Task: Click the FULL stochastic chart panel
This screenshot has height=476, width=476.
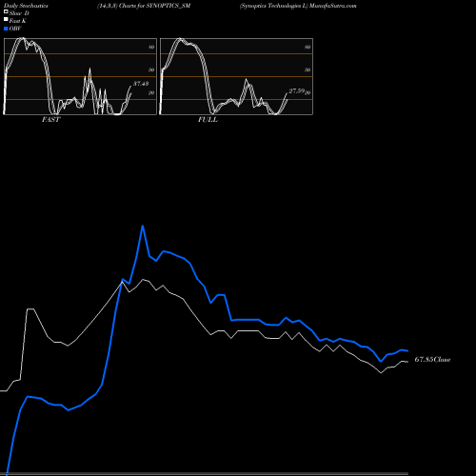Action: pyautogui.click(x=236, y=76)
